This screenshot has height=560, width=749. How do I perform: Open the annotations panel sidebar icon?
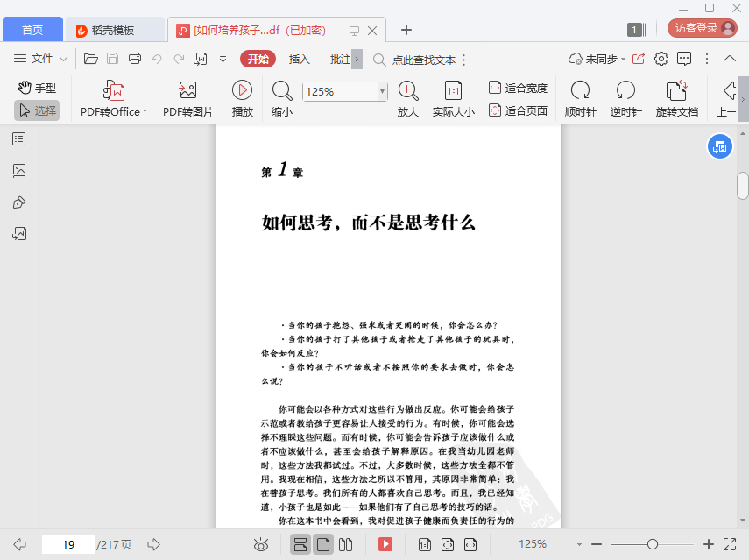[x=19, y=202]
